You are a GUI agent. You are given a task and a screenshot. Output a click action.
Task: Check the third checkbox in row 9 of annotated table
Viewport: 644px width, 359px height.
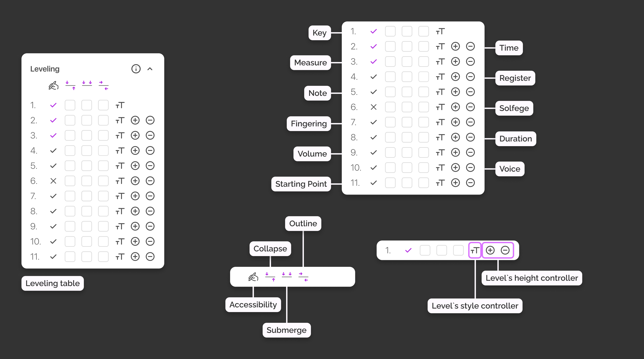[423, 153]
